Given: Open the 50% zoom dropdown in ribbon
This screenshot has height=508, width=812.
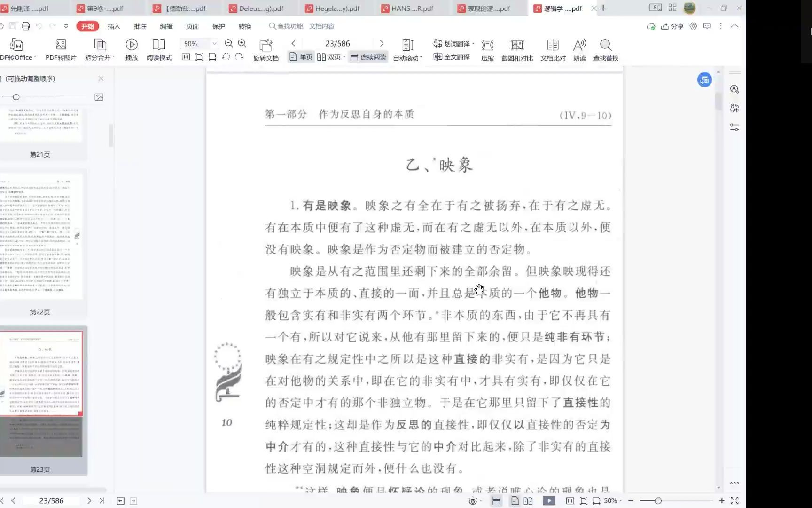Looking at the screenshot, I should click(215, 44).
